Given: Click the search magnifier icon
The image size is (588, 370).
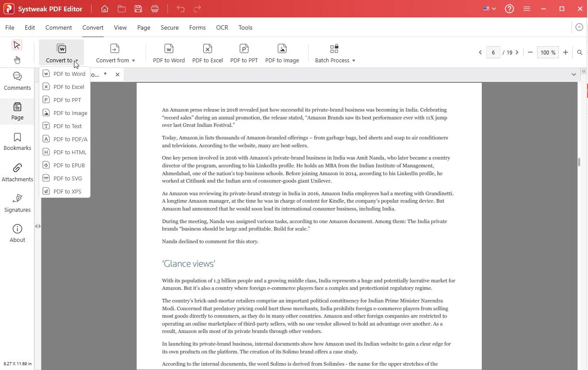Looking at the screenshot, I should pos(580,52).
